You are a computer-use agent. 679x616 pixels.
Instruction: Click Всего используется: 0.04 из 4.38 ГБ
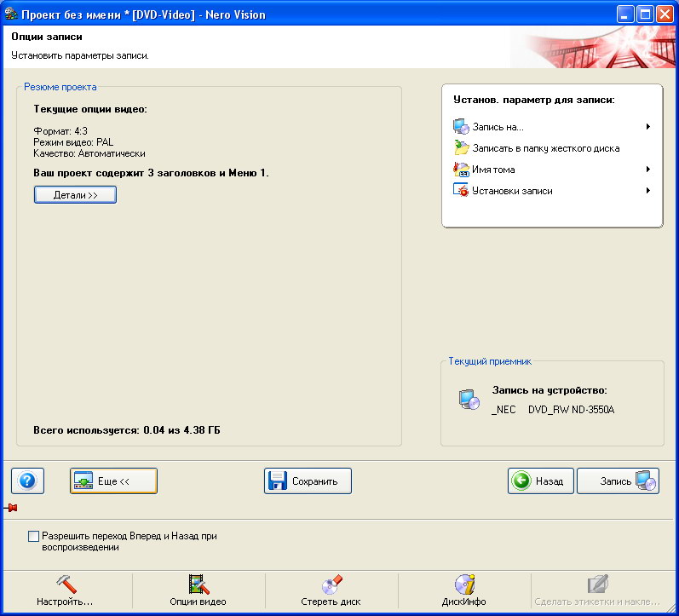coord(127,430)
